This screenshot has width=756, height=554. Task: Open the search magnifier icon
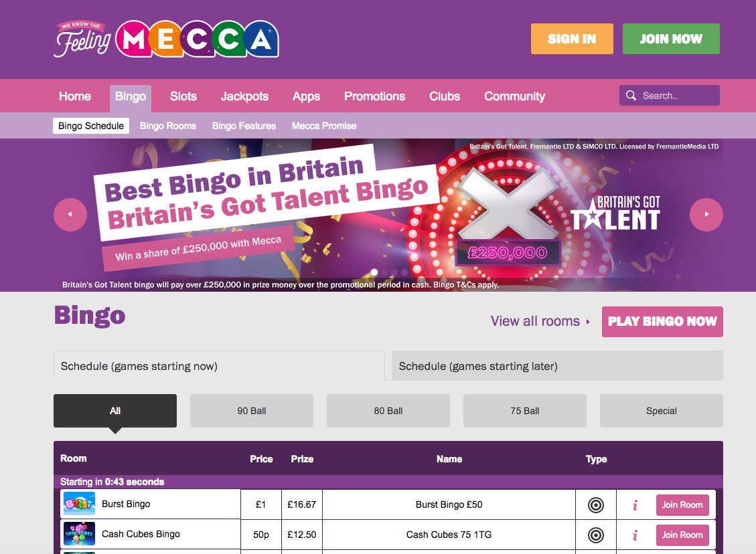pyautogui.click(x=630, y=95)
